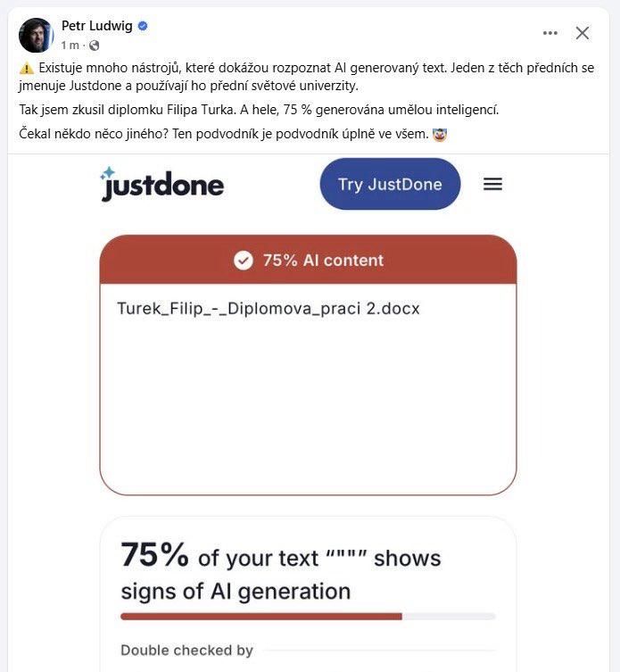Click the sparkle star above the justdone logo

click(x=108, y=173)
